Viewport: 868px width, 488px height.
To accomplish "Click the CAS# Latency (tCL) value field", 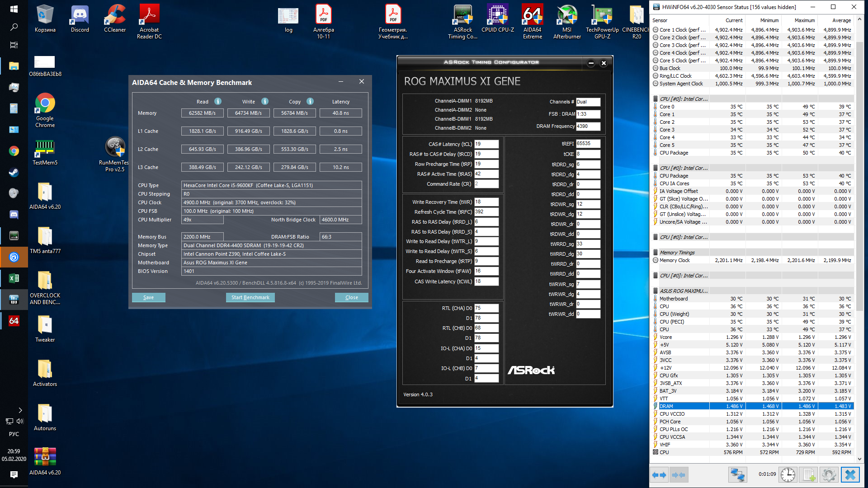I will (486, 144).
